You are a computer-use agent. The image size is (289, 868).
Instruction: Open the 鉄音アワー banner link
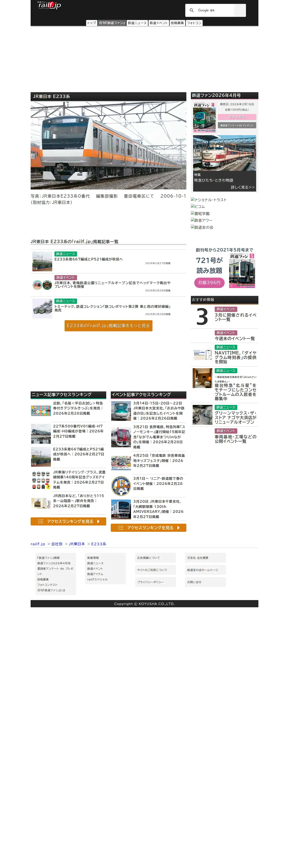pyautogui.click(x=201, y=220)
